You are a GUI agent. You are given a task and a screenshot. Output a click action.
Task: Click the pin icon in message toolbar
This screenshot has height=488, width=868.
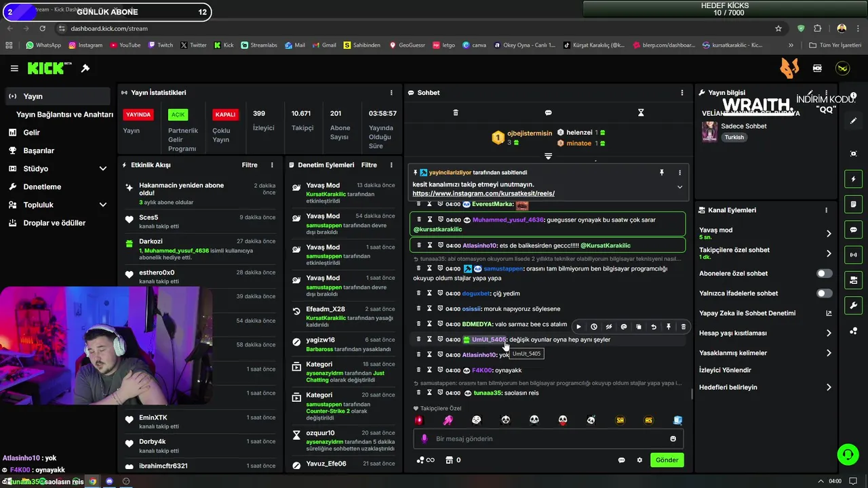[x=669, y=327]
